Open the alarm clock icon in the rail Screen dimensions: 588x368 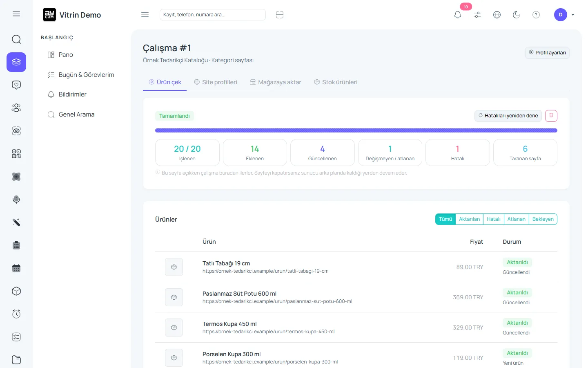16,314
